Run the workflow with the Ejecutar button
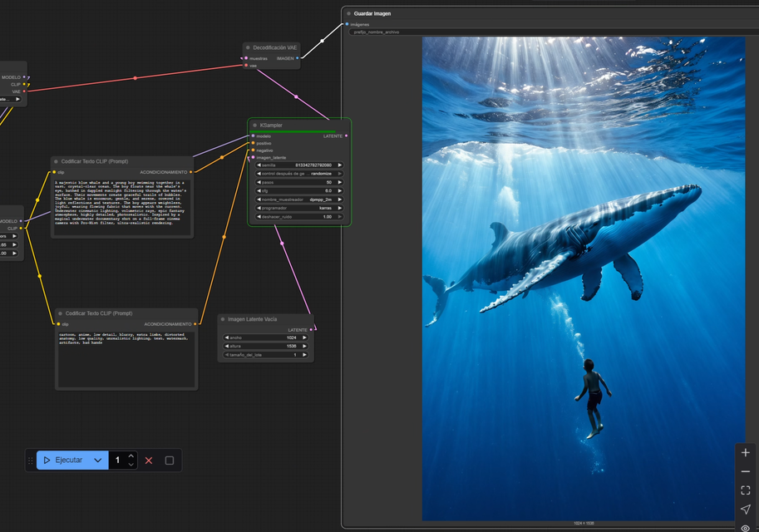The width and height of the screenshot is (759, 532). 64,461
